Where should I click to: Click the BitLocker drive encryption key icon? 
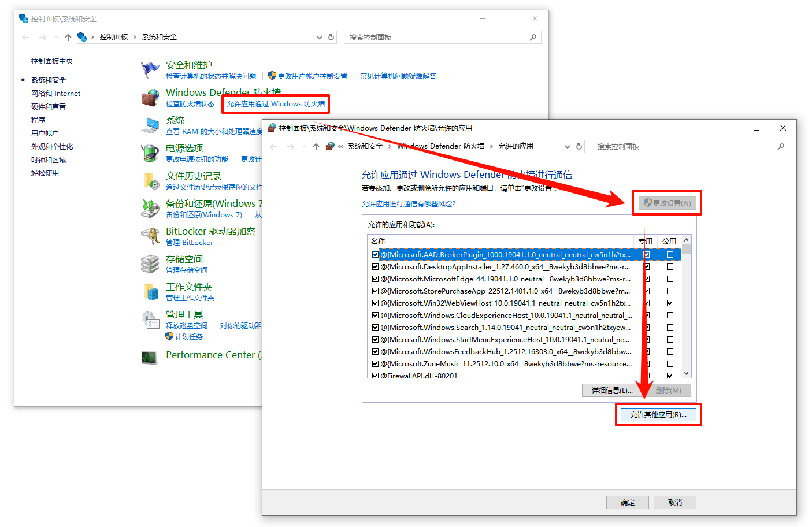click(x=150, y=236)
